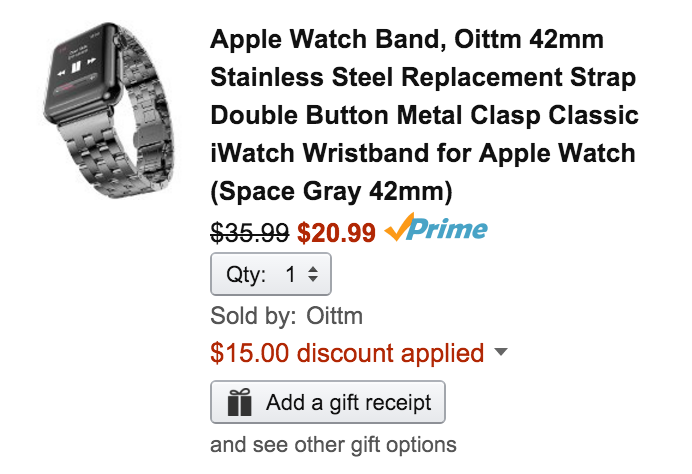Open the Qty dropdown
The height and width of the screenshot is (474, 692).
[x=270, y=274]
